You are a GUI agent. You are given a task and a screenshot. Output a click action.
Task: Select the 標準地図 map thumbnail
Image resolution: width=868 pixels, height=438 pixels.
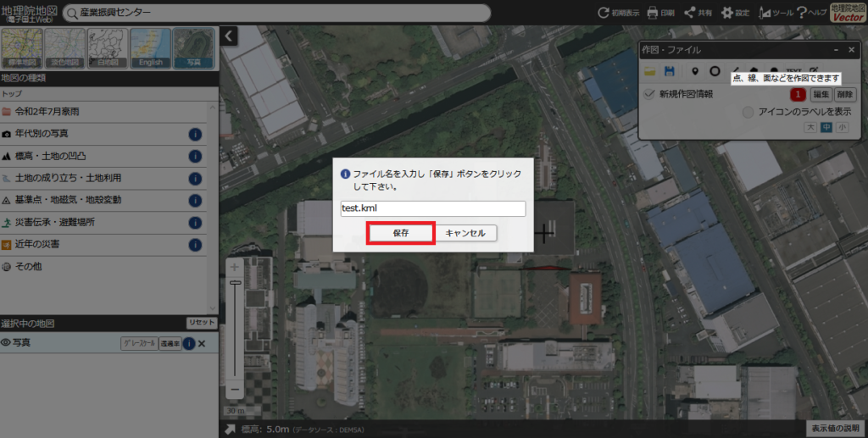tap(21, 48)
